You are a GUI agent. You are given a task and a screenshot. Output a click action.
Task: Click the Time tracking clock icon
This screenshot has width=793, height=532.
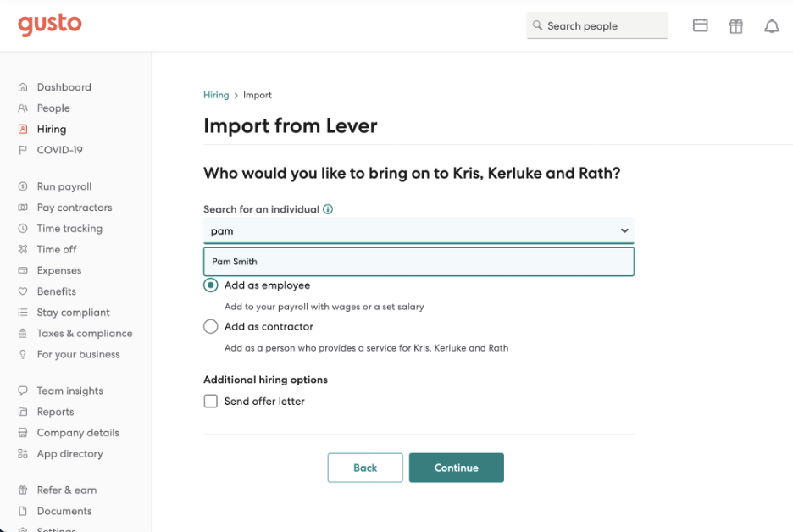point(23,229)
